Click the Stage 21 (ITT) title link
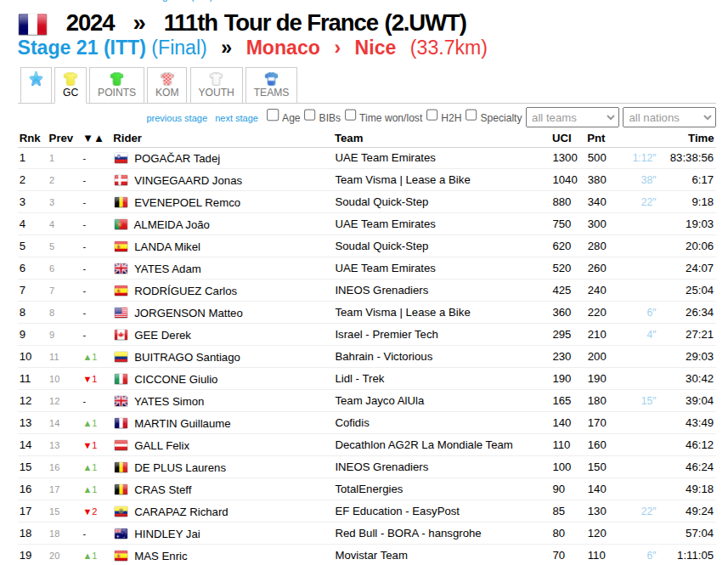The image size is (728, 565). (x=82, y=48)
